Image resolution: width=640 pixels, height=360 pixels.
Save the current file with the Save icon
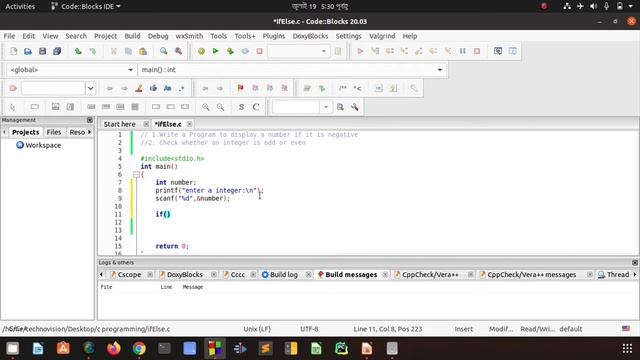coord(42,51)
